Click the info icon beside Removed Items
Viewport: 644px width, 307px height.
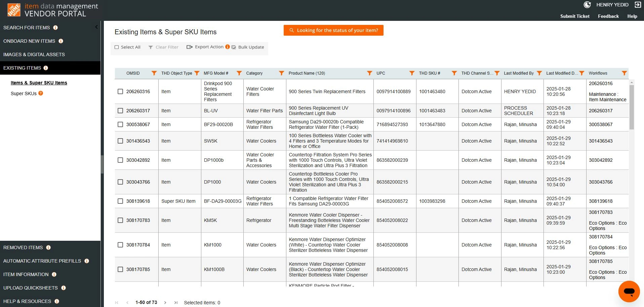coord(48,247)
